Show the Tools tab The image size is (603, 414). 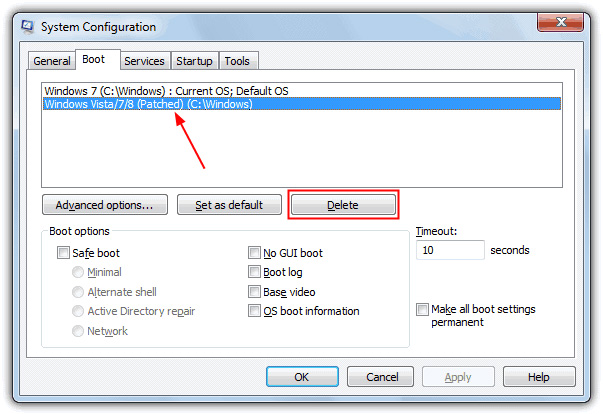point(237,61)
